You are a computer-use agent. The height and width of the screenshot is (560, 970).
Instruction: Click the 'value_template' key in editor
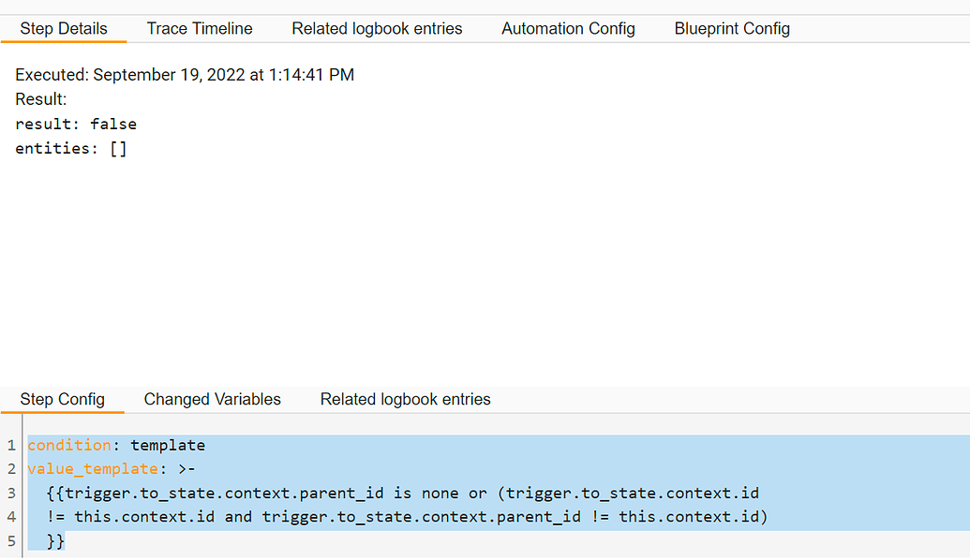click(x=93, y=468)
